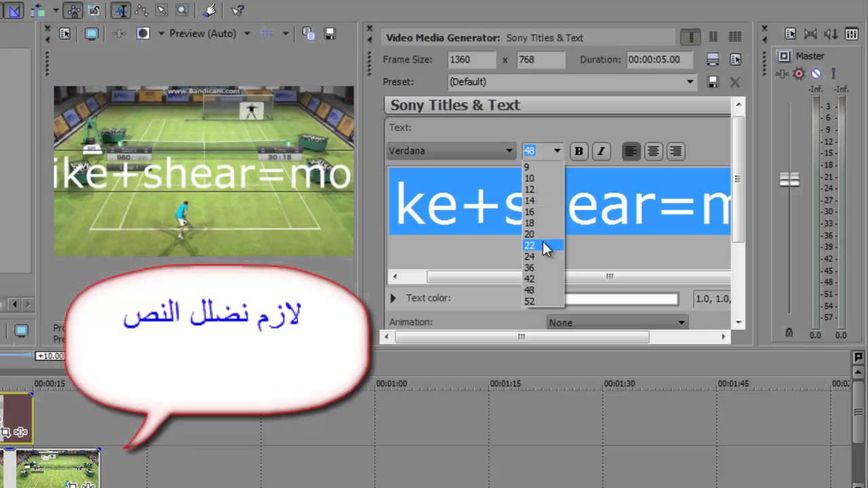Toggle Italic text formatting
The image size is (868, 488).
point(601,151)
